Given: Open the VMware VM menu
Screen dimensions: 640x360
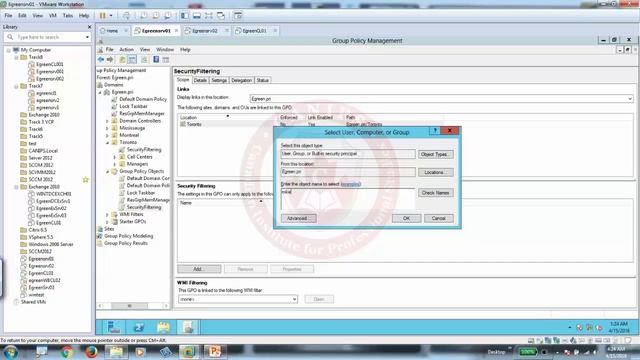Looking at the screenshot, I should click(53, 16).
